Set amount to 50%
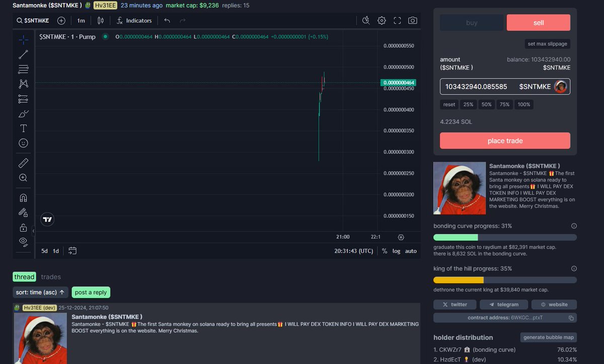This screenshot has width=604, height=364. click(486, 105)
